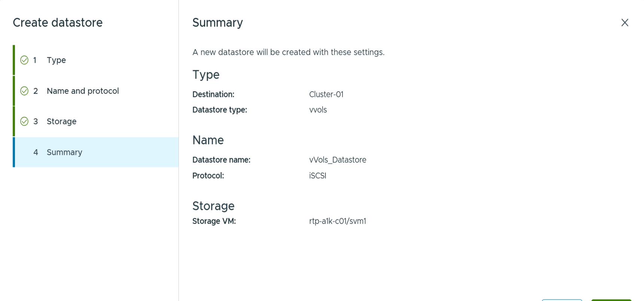Return to the Name and protocol step

point(83,91)
